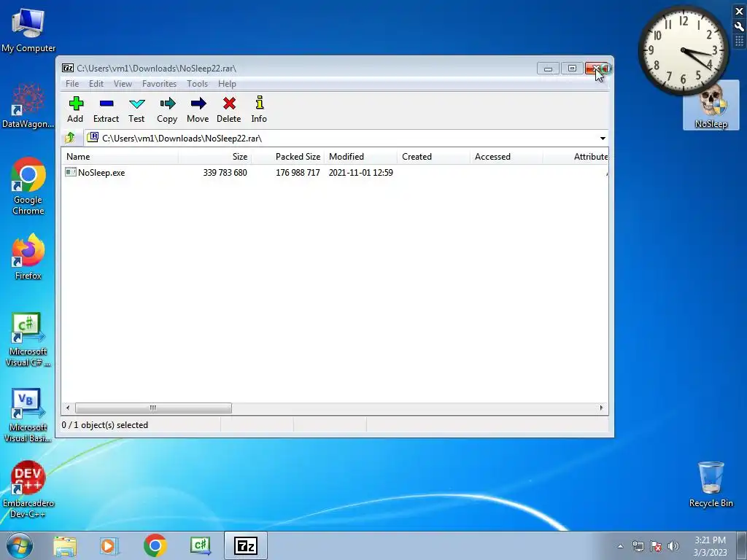This screenshot has width=747, height=560.
Task: Open the Help menu
Action: [x=227, y=83]
